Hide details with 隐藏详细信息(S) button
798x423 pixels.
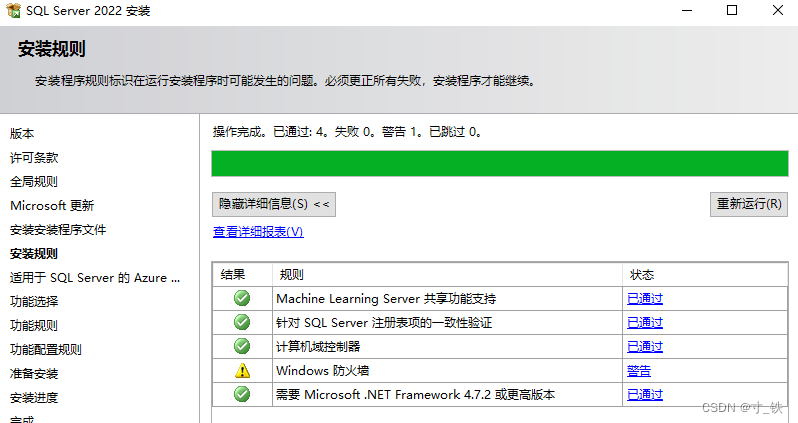tap(274, 204)
